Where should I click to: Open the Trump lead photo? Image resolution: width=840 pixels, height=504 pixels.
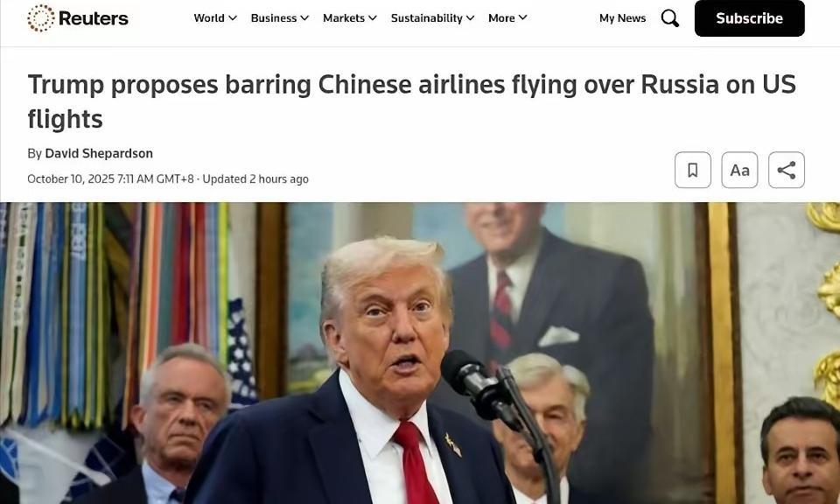click(x=420, y=353)
